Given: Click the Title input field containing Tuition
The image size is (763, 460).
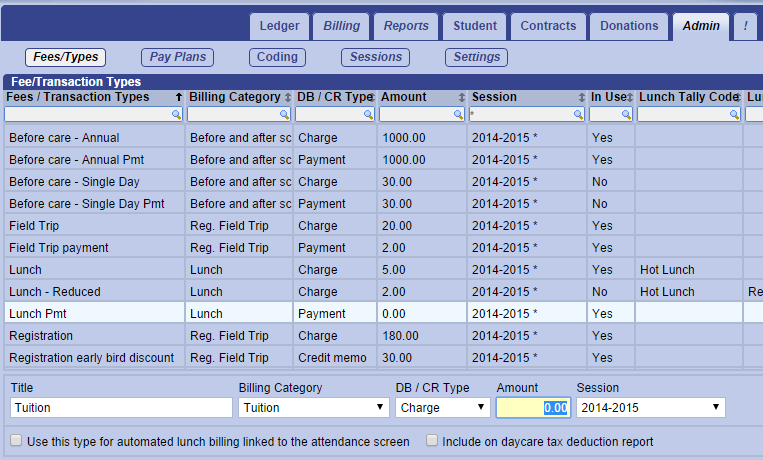Looking at the screenshot, I should (121, 408).
